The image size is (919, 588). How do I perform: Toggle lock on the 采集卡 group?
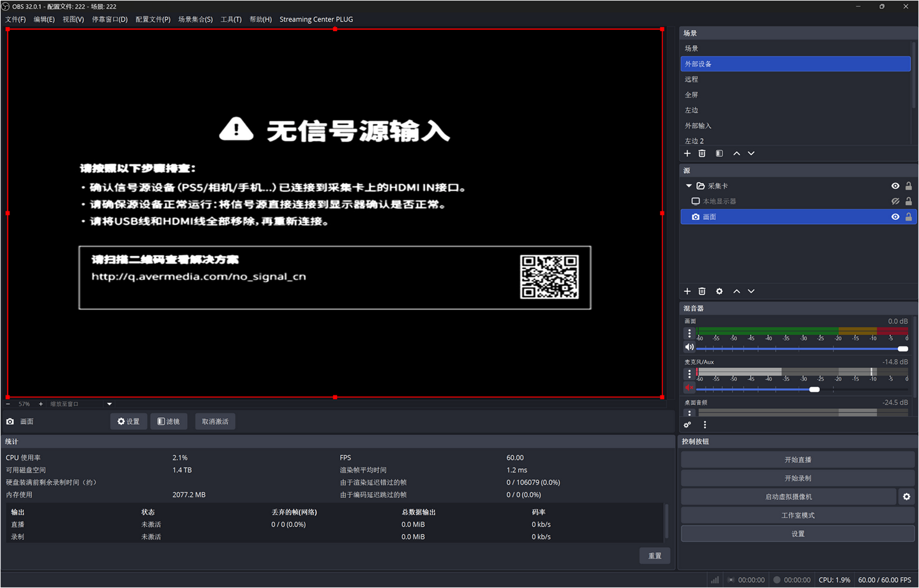click(x=909, y=186)
